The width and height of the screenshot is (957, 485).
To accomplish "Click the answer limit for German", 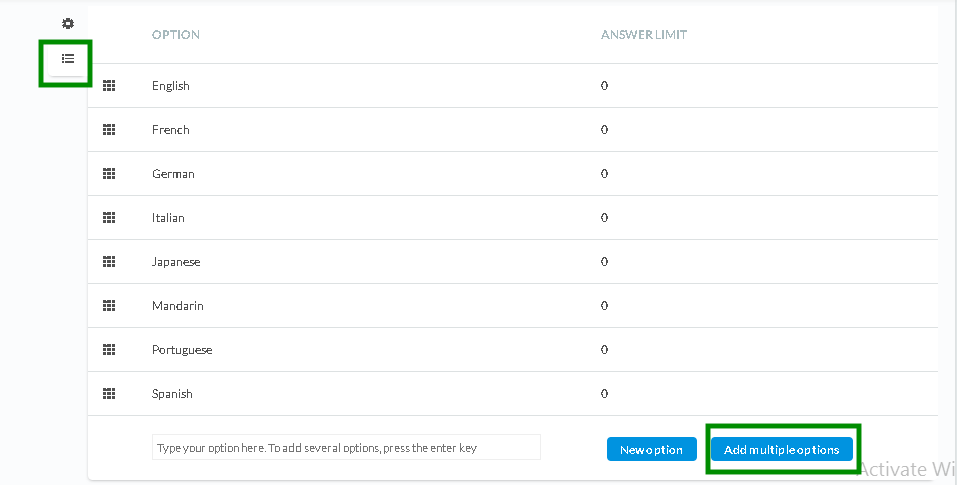I will pyautogui.click(x=604, y=174).
